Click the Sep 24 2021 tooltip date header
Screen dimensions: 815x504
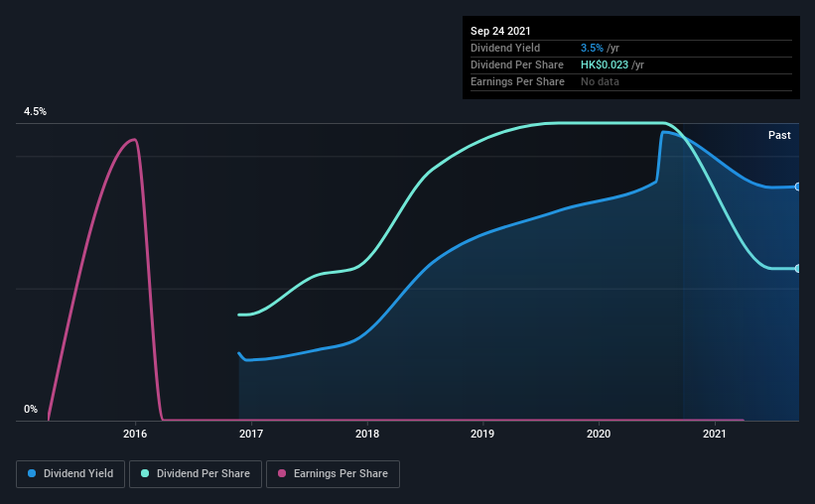[500, 31]
